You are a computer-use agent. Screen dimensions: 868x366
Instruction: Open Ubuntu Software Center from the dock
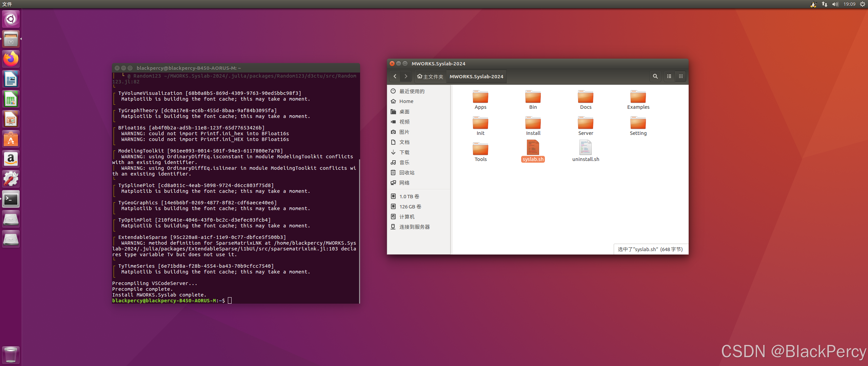click(11, 139)
